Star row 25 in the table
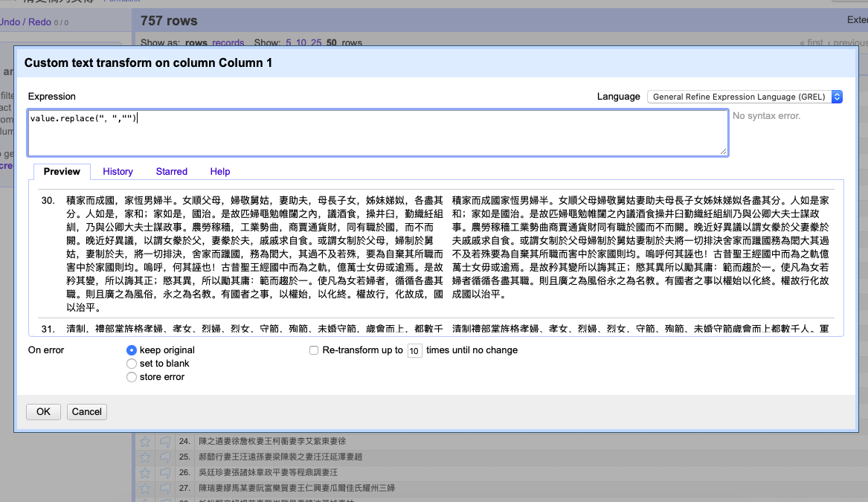The width and height of the screenshot is (868, 502). coord(145,457)
